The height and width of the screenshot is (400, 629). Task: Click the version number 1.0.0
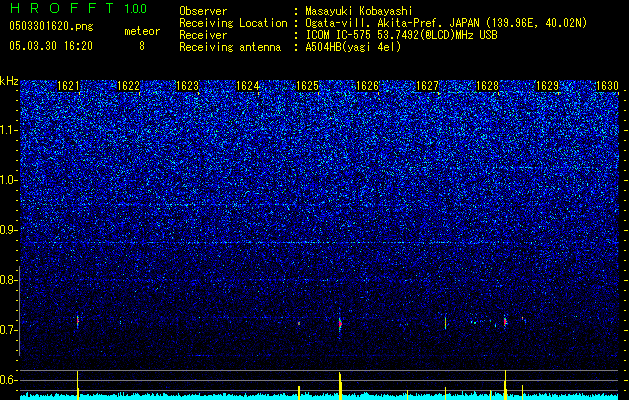click(135, 8)
